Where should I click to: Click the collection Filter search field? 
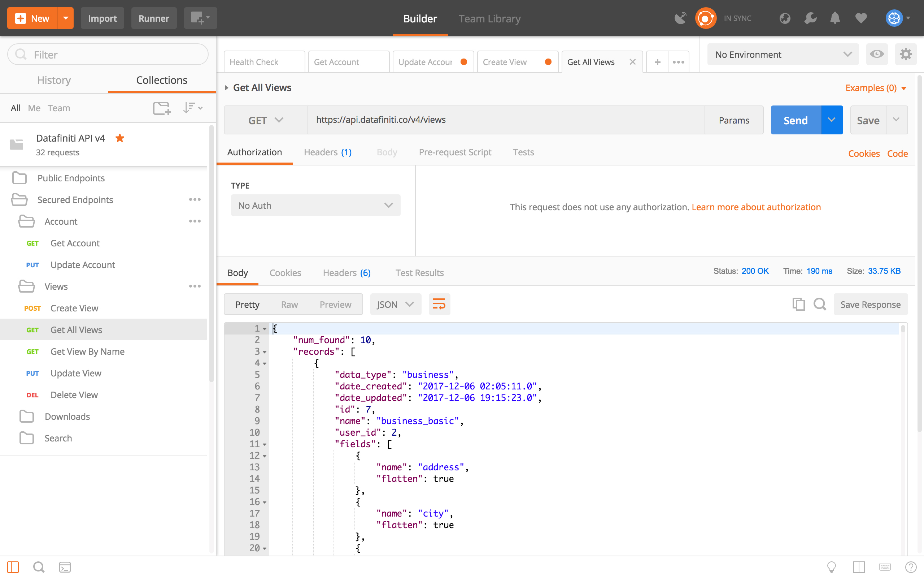point(108,54)
